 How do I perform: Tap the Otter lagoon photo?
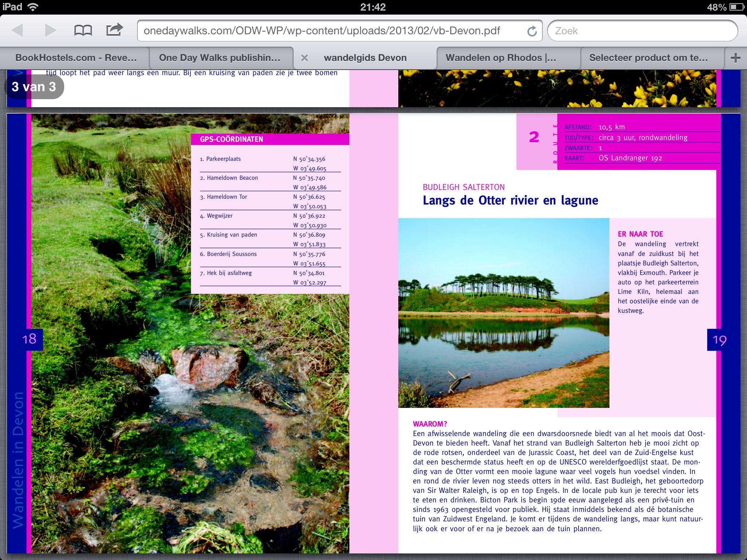503,313
